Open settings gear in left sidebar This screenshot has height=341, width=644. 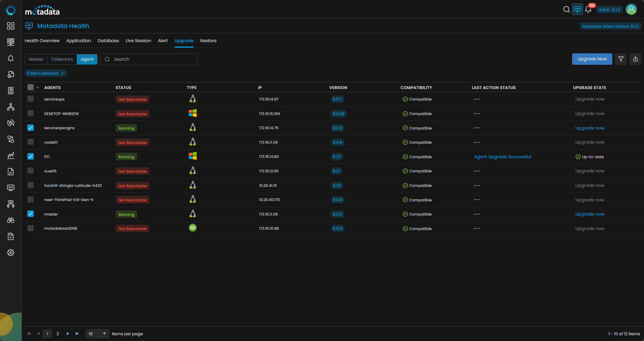click(11, 253)
